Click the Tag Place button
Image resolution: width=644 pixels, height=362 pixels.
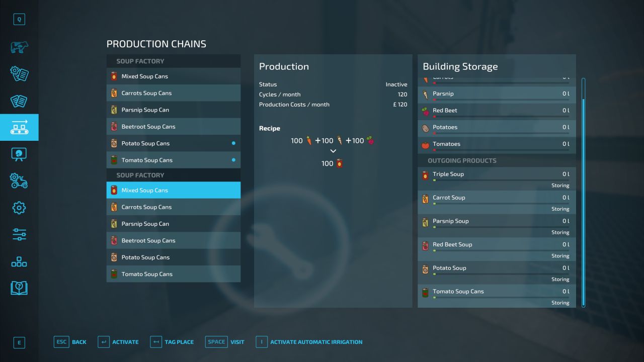coord(172,342)
